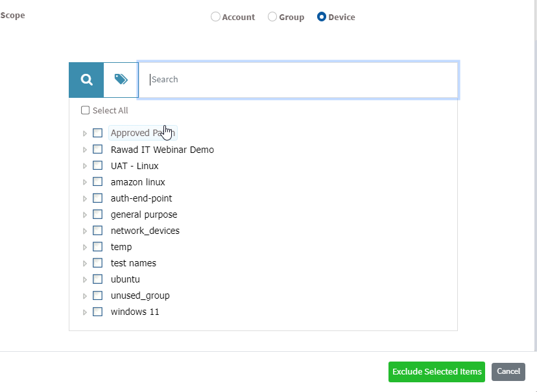This screenshot has height=392, width=537.
Task: Select the Account scope radio button
Action: click(215, 17)
